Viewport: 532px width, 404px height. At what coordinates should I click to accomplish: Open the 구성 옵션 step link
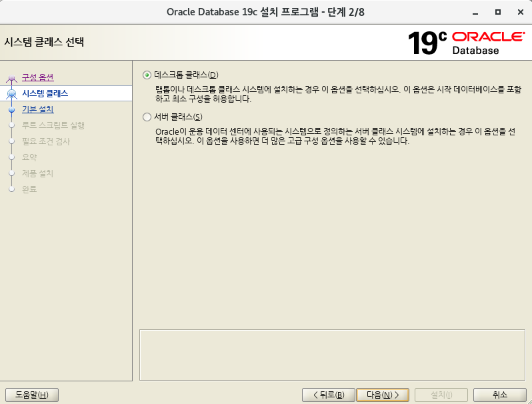click(x=37, y=77)
